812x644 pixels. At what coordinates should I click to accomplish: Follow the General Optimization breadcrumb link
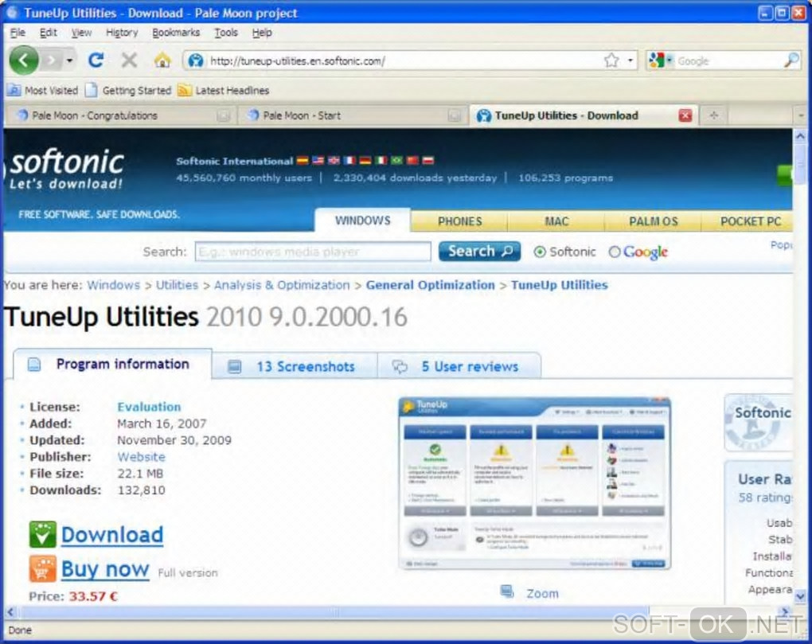click(431, 285)
